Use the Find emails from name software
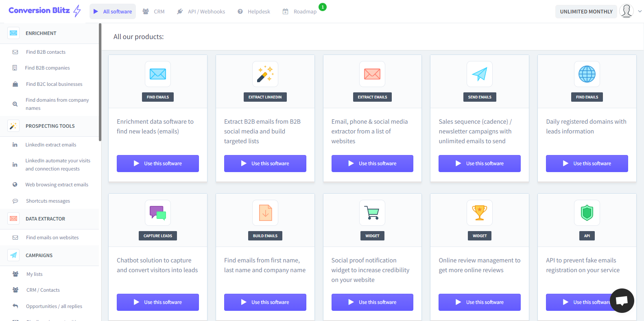Image resolution: width=644 pixels, height=321 pixels. click(x=265, y=302)
